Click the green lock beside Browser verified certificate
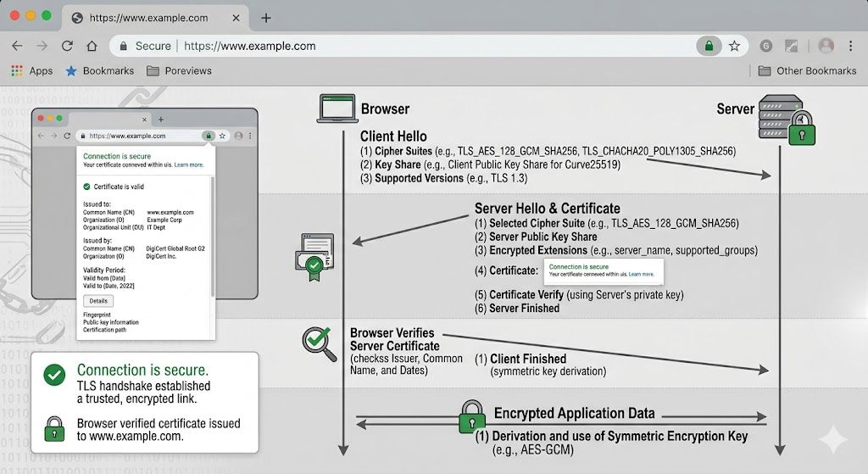The height and width of the screenshot is (474, 868). tap(54, 429)
